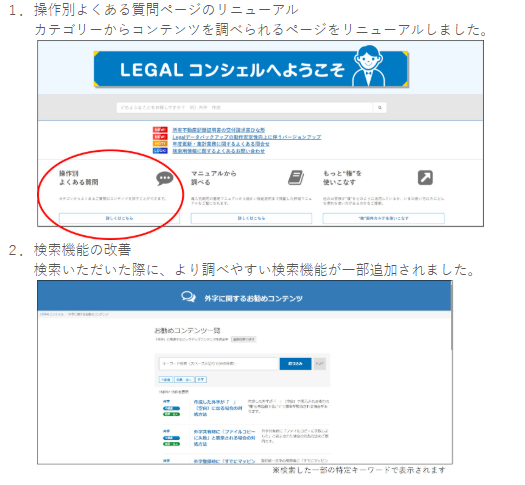The image size is (525, 485).
Task: Select the 外字 keyword tag chip
Action: (201, 380)
